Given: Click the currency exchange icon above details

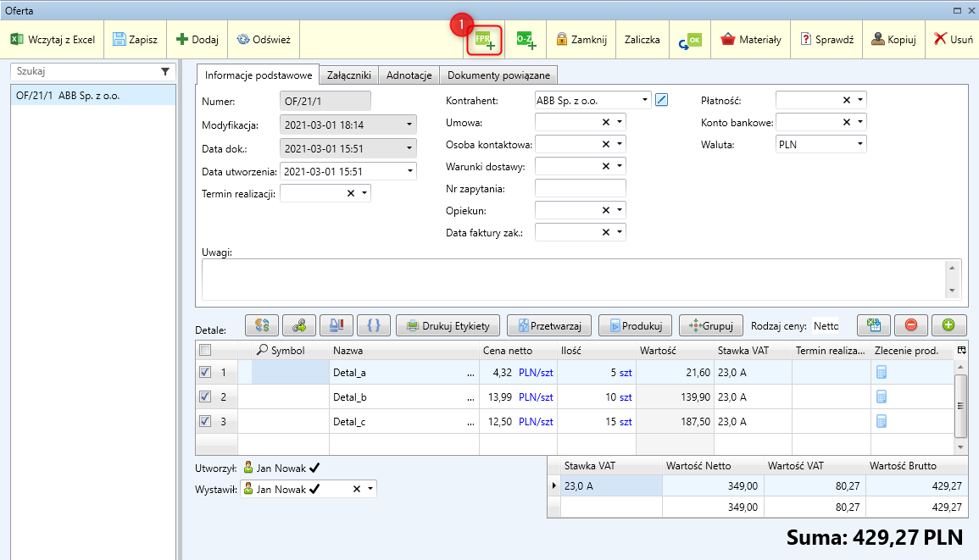Looking at the screenshot, I should point(262,324).
